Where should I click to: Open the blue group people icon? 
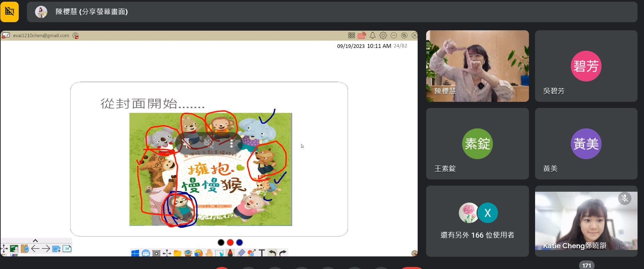click(x=146, y=253)
